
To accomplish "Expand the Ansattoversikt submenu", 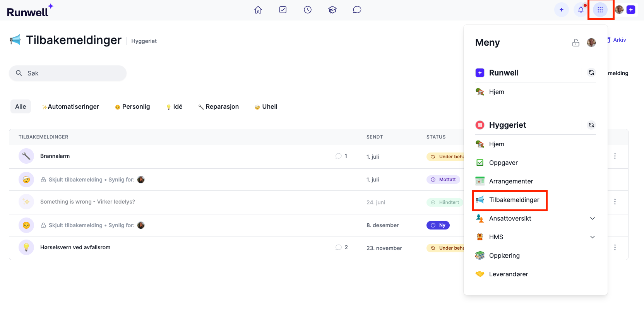I will pos(593,218).
